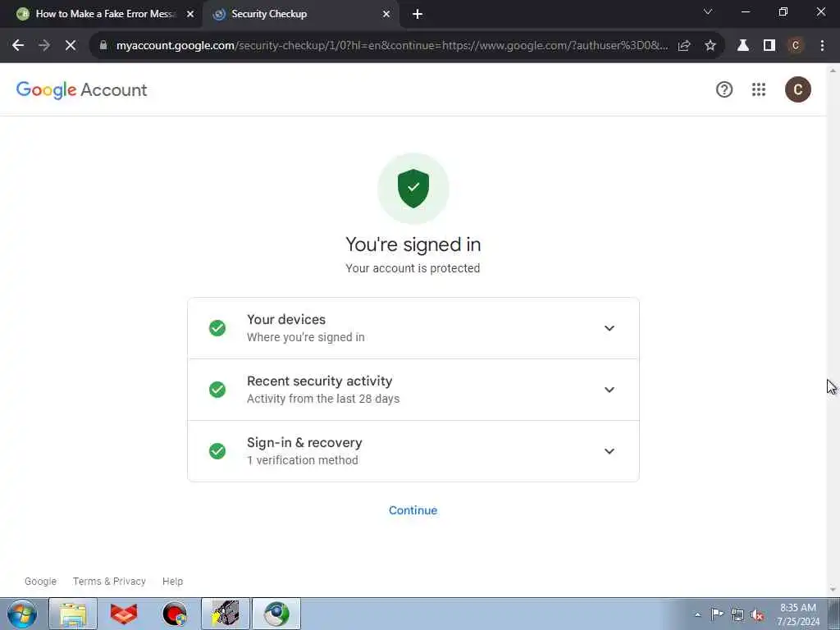Click the You're signed in heading
The width and height of the screenshot is (840, 630).
coord(413,244)
